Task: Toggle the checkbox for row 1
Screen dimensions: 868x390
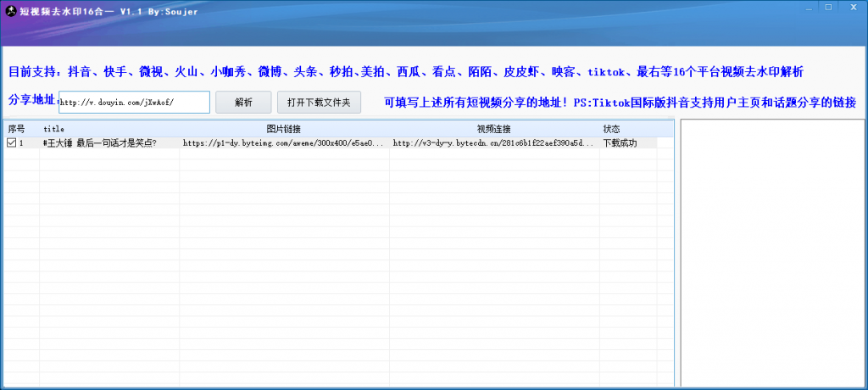Action: pyautogui.click(x=11, y=143)
